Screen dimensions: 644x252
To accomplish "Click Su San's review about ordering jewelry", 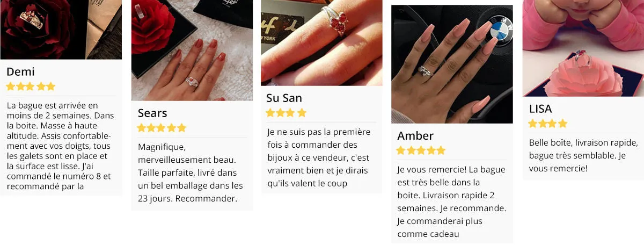I will (319, 157).
